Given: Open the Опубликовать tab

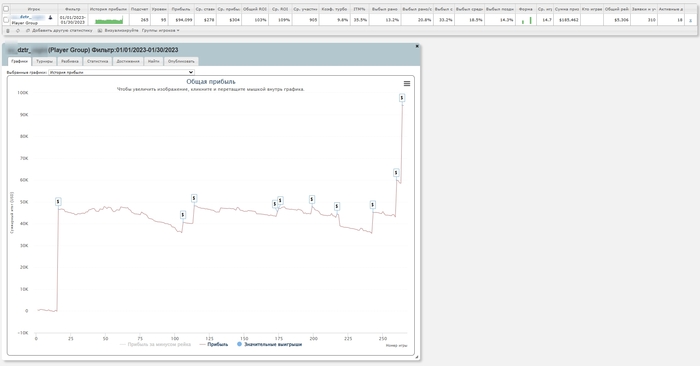Looking at the screenshot, I should point(181,61).
